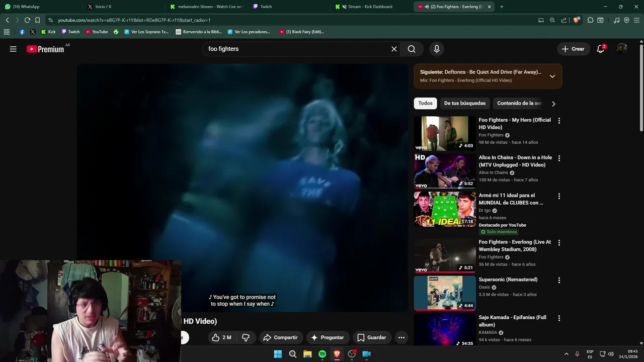
Task: Click the Preguntar button
Action: pyautogui.click(x=328, y=337)
